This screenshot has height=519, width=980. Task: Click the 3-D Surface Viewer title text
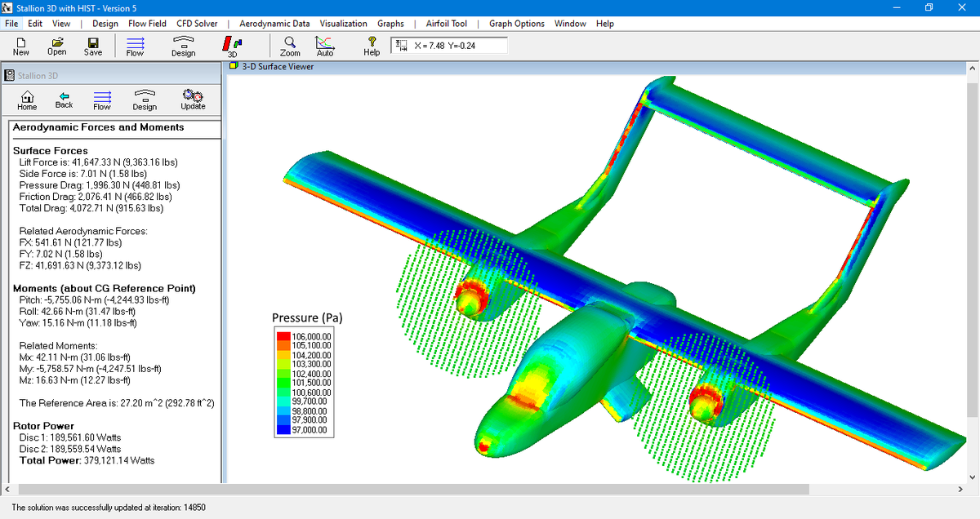[x=278, y=66]
